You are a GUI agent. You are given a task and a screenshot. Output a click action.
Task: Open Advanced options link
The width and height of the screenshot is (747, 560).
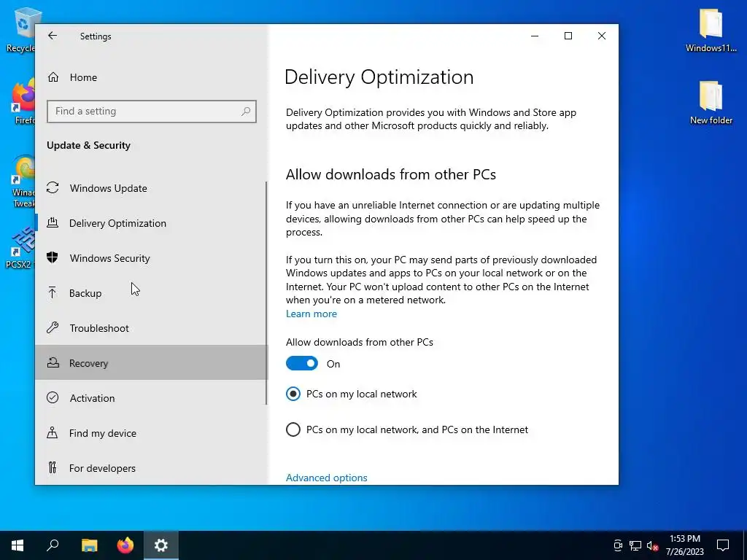point(326,478)
